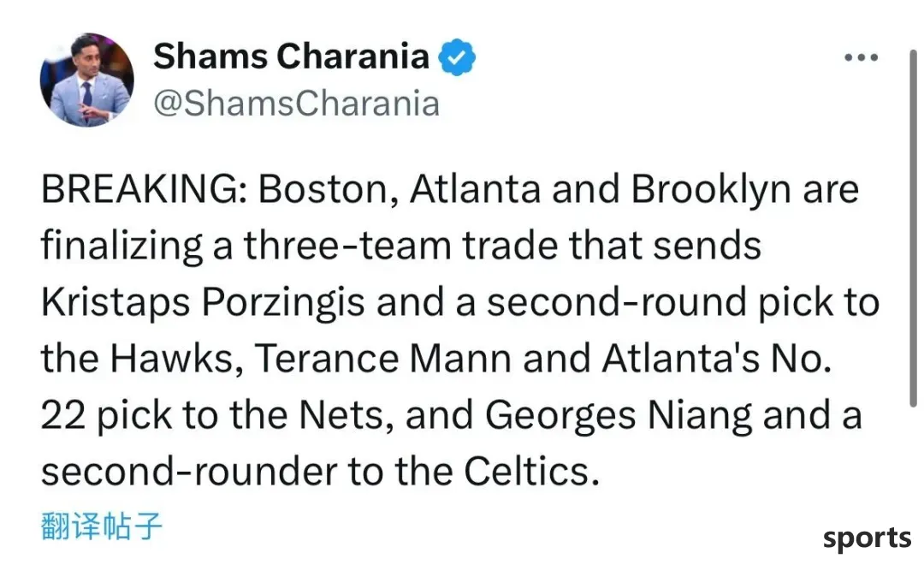Viewport: 924px width, 565px height.
Task: Click the vertical scrollbar on the right
Action: (912, 229)
